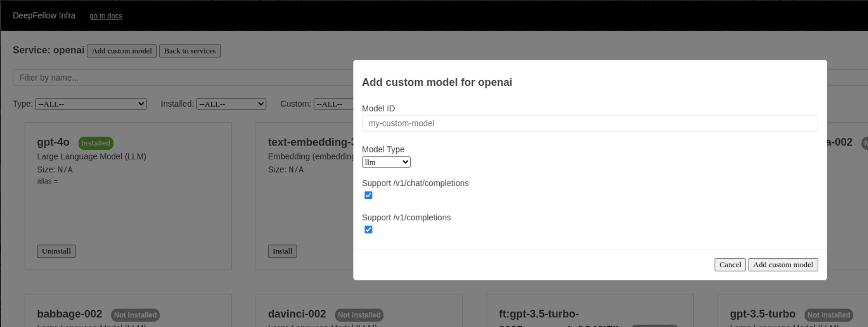This screenshot has width=868, height=327.
Task: Click the Filter by name field
Action: (x=183, y=78)
